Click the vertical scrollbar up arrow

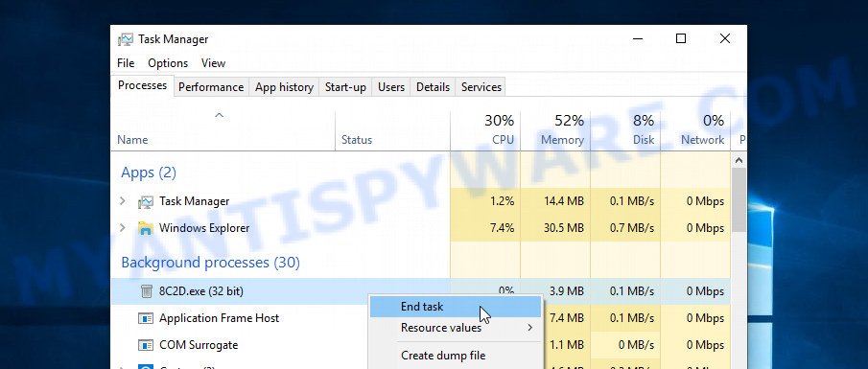pyautogui.click(x=739, y=160)
